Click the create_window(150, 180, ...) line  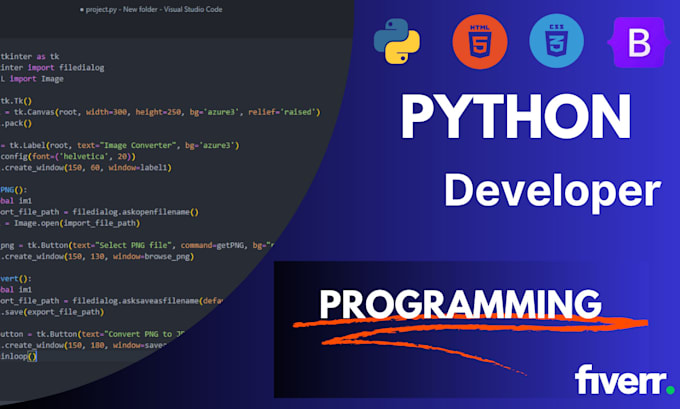pos(83,346)
